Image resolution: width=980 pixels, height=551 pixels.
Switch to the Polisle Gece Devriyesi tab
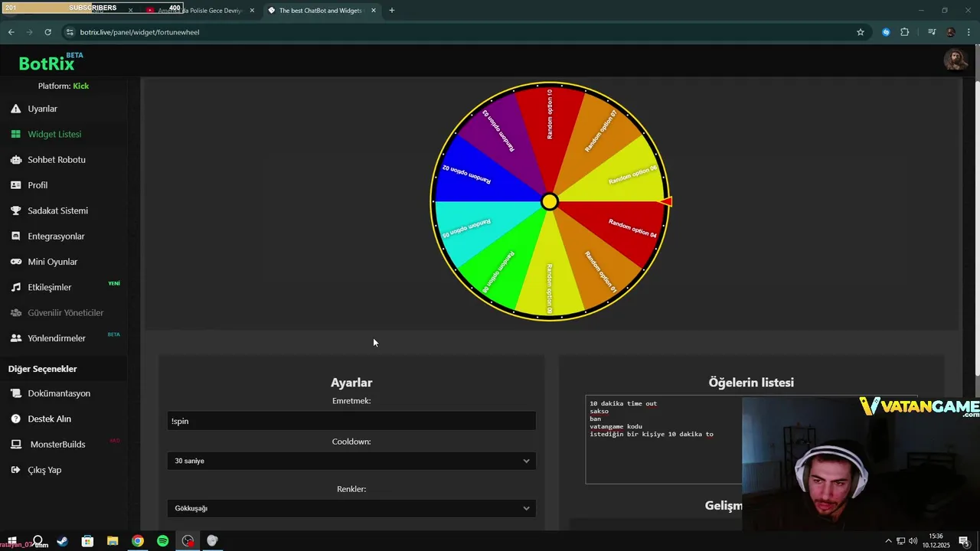coord(199,11)
